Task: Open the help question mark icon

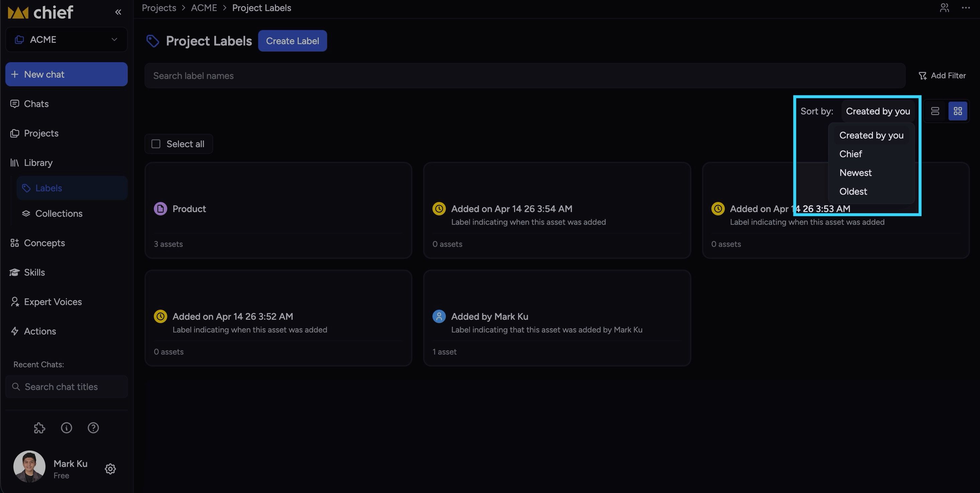Action: coord(93,428)
